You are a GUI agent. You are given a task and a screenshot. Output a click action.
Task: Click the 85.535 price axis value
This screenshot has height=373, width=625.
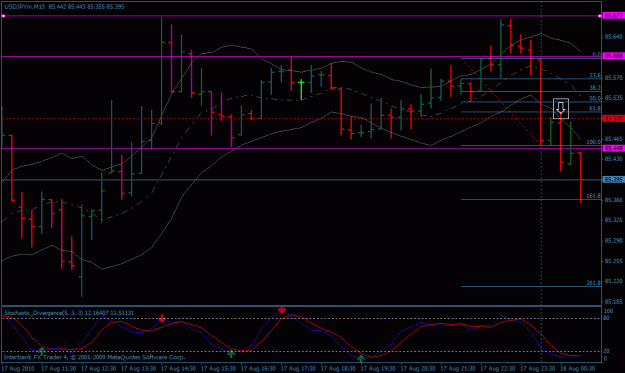(x=613, y=98)
